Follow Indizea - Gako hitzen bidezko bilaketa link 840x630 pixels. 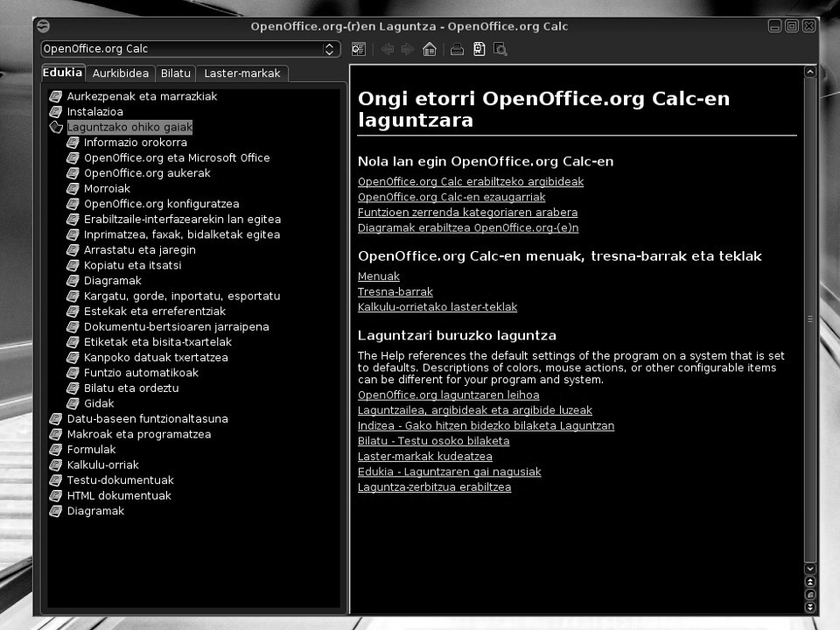pos(486,426)
